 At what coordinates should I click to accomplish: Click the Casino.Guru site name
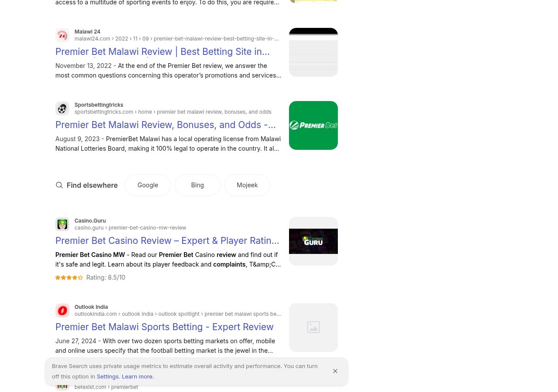point(90,221)
